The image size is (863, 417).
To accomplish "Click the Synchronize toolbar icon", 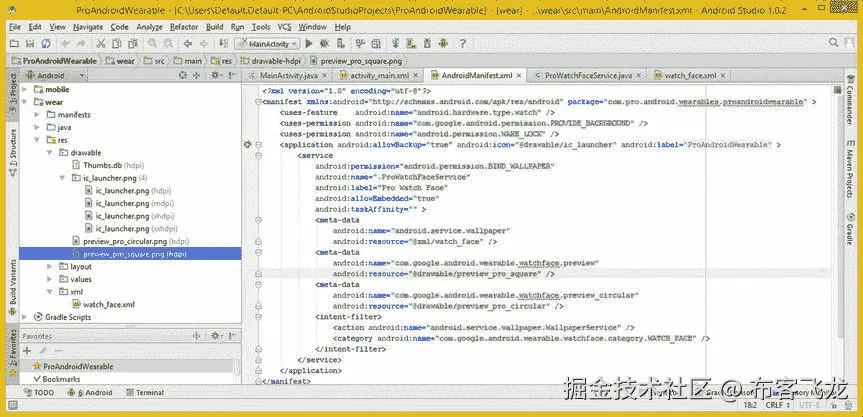I will pyautogui.click(x=46, y=43).
